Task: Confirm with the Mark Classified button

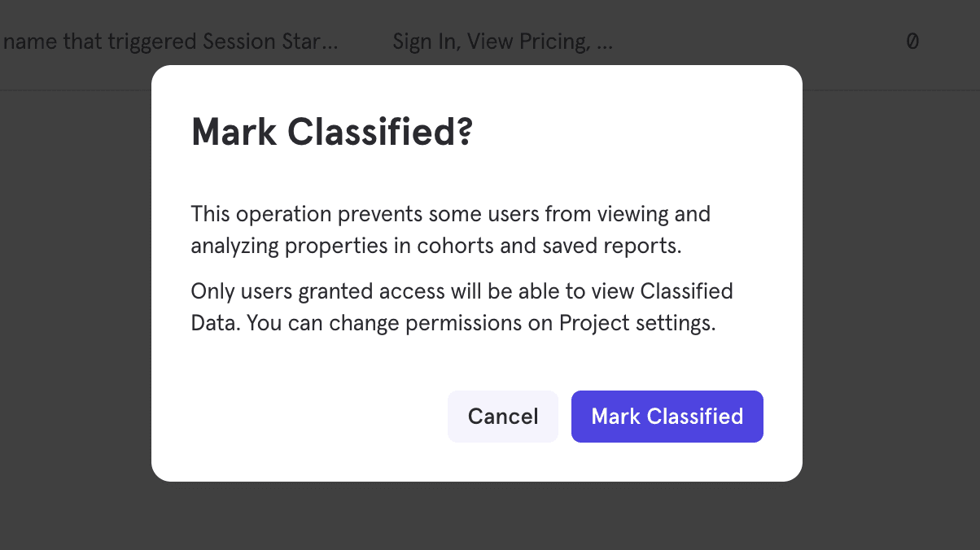Action: coord(667,416)
